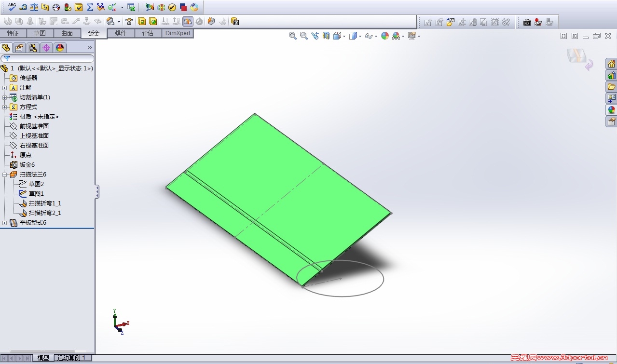Open the DisplayManager color sphere tab
This screenshot has width=617, height=364.
pos(60,47)
